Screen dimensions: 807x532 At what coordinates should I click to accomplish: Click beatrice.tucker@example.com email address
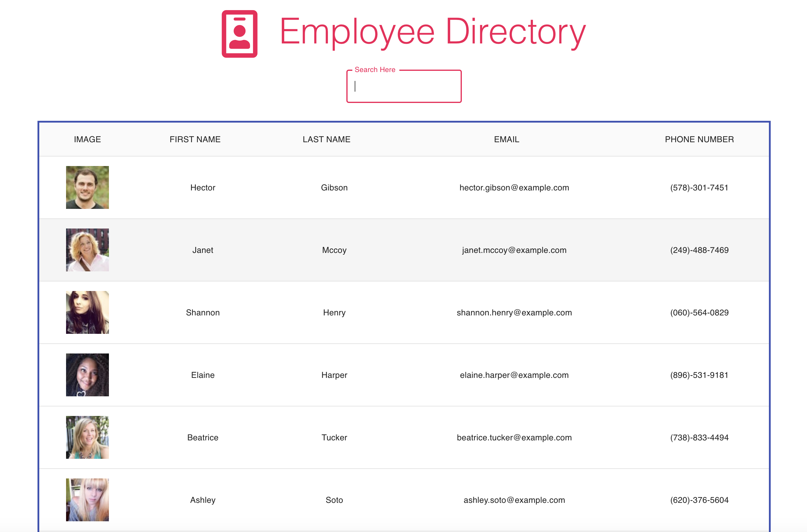514,437
